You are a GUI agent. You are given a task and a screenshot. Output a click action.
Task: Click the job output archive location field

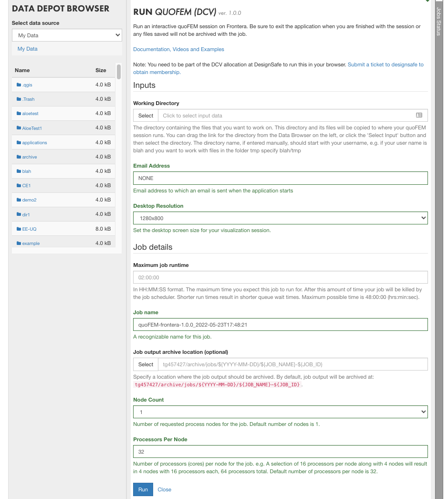293,364
